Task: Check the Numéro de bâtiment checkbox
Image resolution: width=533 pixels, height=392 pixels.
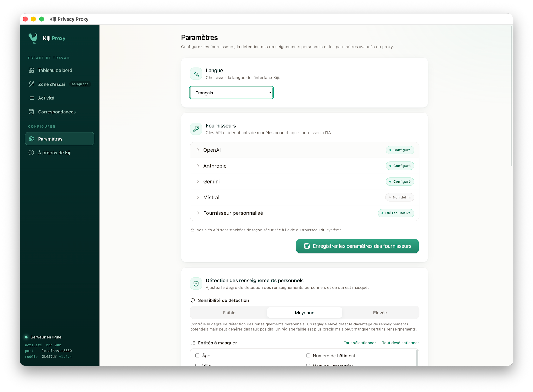Action: point(308,356)
